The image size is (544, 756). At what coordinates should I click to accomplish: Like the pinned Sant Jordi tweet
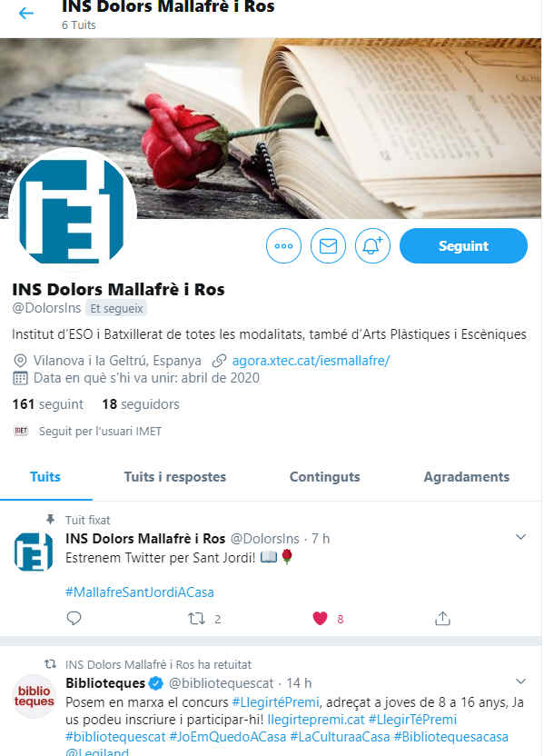click(320, 618)
